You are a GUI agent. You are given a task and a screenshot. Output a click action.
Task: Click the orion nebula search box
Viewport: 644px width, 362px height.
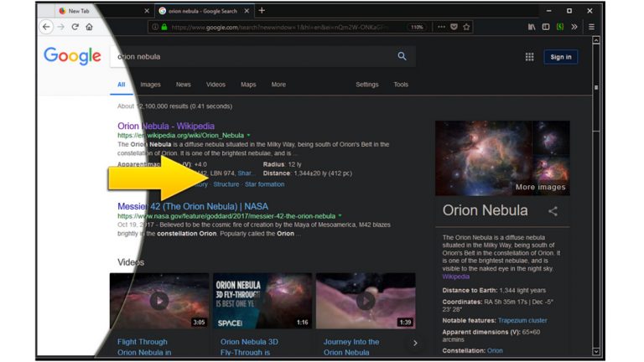point(262,57)
